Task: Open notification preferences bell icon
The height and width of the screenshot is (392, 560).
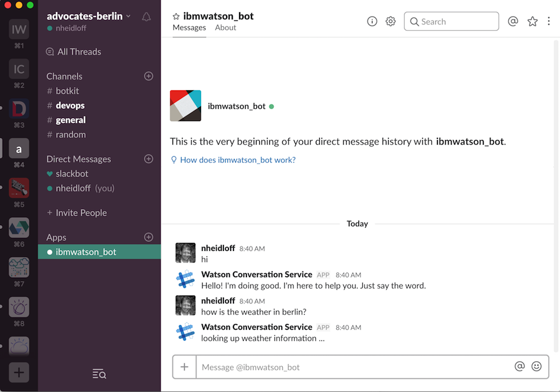Action: [x=146, y=17]
